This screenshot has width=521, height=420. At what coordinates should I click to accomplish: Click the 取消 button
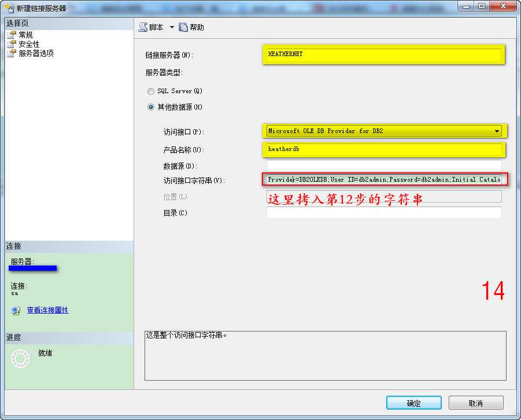[x=476, y=403]
